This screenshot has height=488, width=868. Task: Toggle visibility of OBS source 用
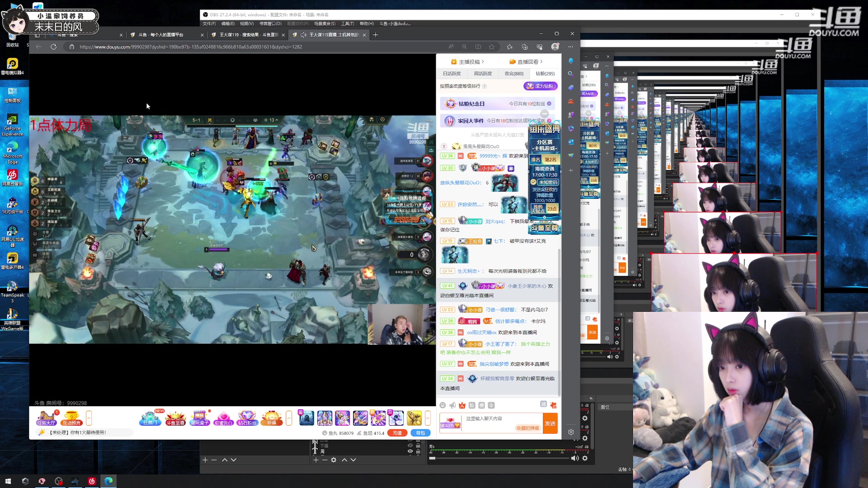point(410,451)
